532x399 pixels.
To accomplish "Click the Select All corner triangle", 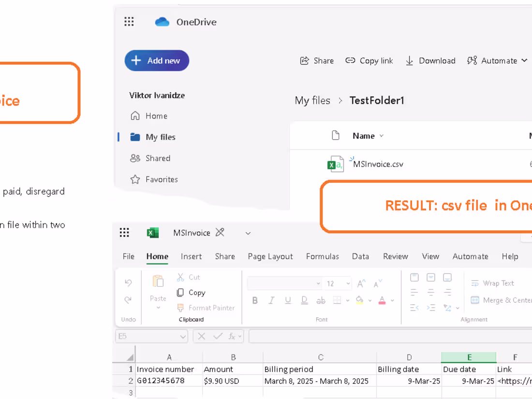I will pos(130,357).
